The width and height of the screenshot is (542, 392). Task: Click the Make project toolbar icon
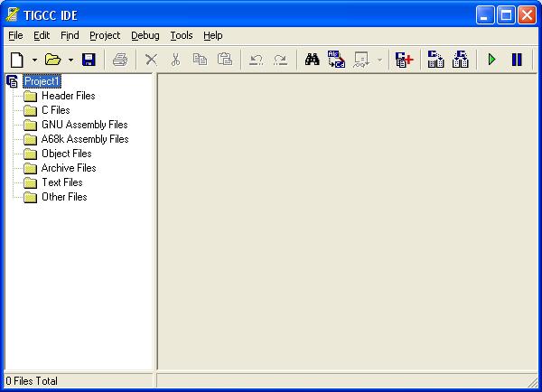(435, 60)
